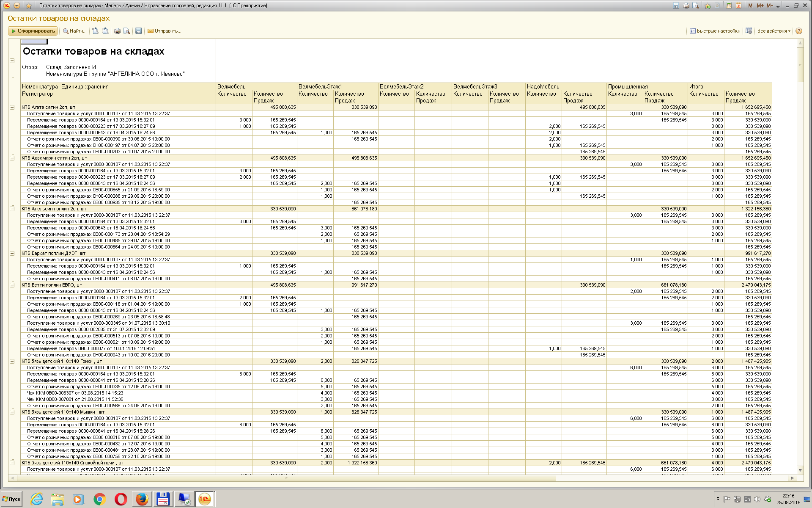Open print preview in report toolbar

126,31
